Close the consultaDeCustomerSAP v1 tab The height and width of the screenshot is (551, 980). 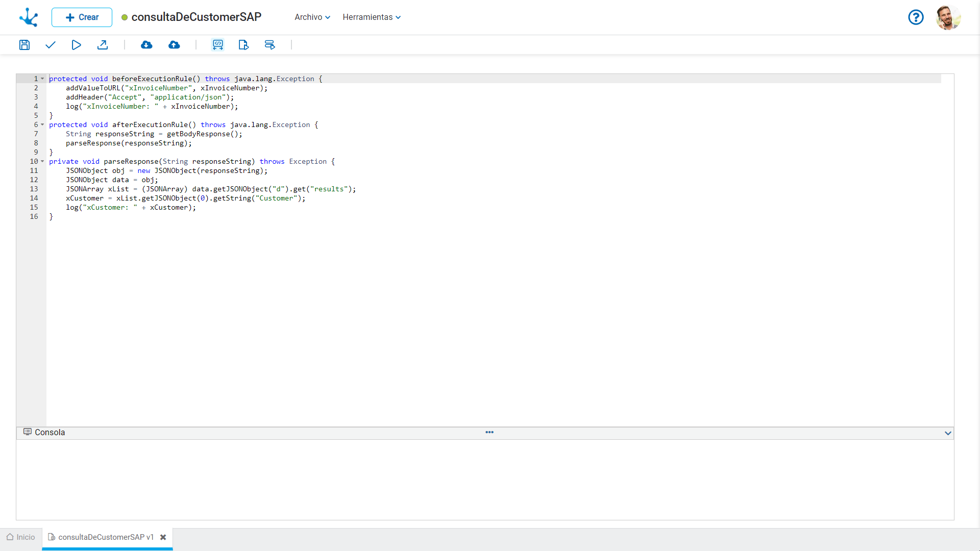163,537
